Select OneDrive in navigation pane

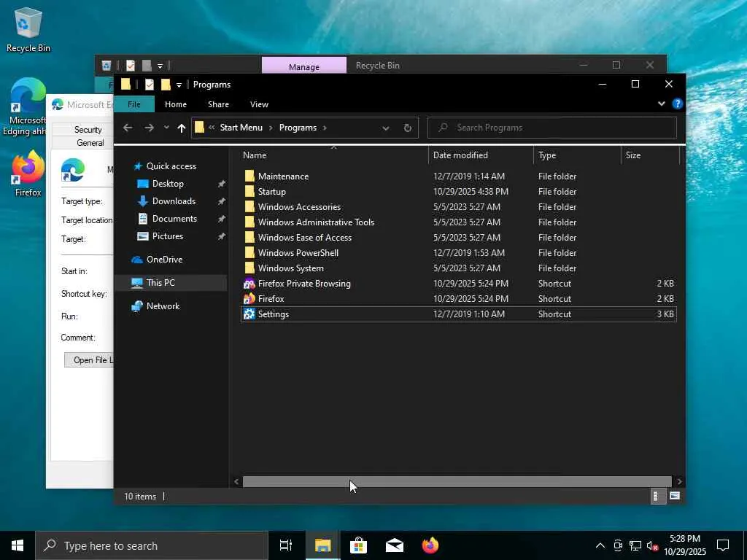tap(164, 260)
